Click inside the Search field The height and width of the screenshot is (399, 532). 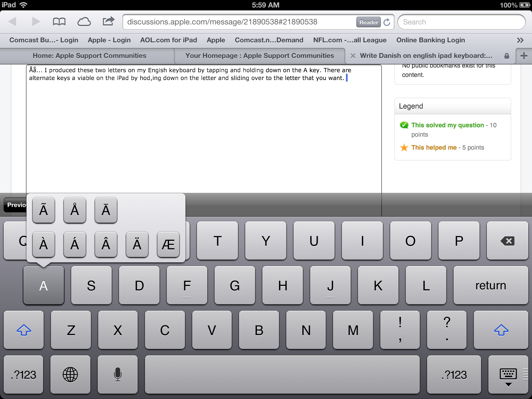coord(462,22)
